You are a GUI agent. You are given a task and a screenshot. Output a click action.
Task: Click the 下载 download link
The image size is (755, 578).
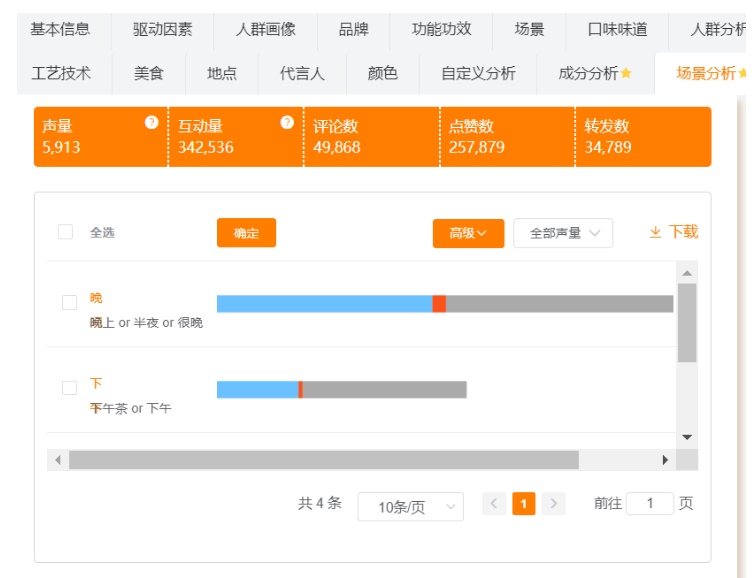click(x=674, y=232)
